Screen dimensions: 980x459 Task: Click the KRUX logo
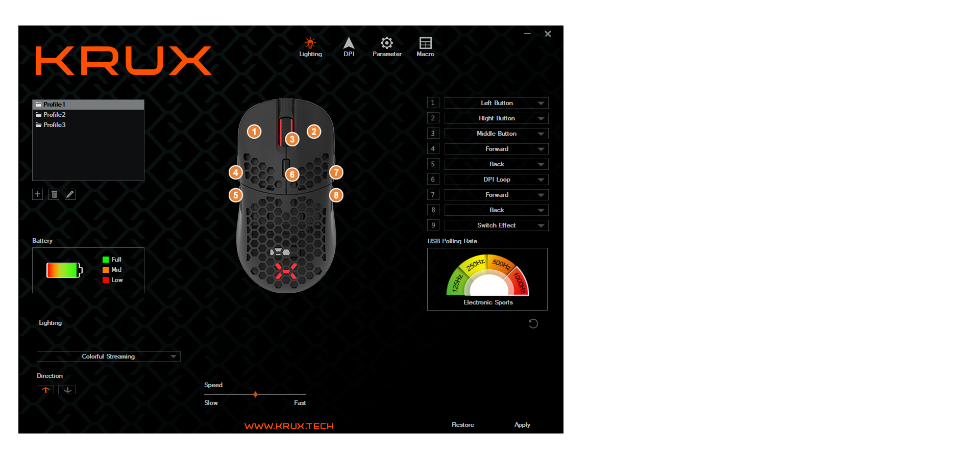tap(124, 61)
